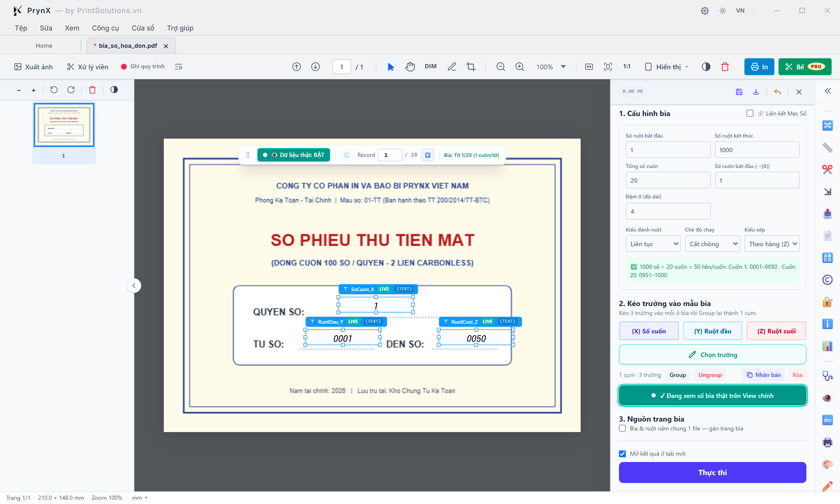Open the mm unit selector in status bar
840x504 pixels.
click(x=139, y=497)
